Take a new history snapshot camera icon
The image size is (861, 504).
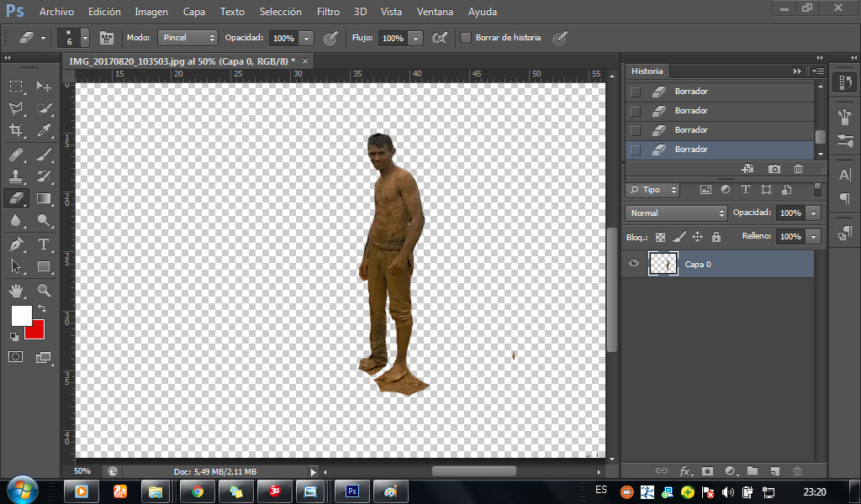[x=774, y=169]
